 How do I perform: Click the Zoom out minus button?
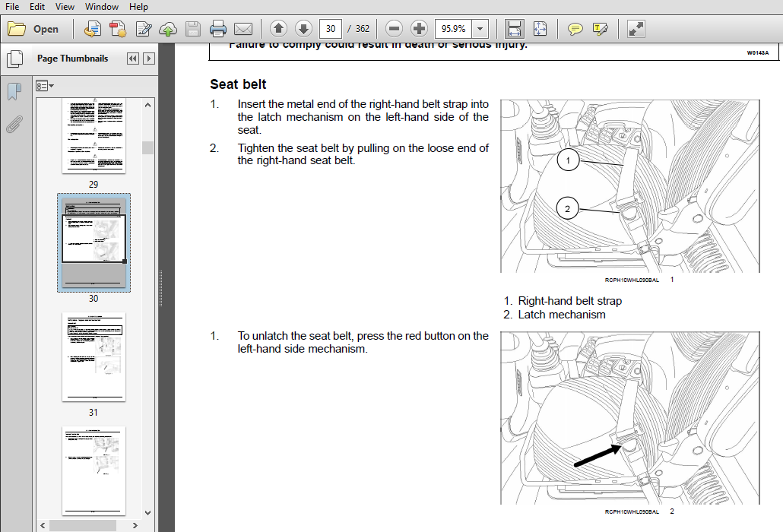394,29
